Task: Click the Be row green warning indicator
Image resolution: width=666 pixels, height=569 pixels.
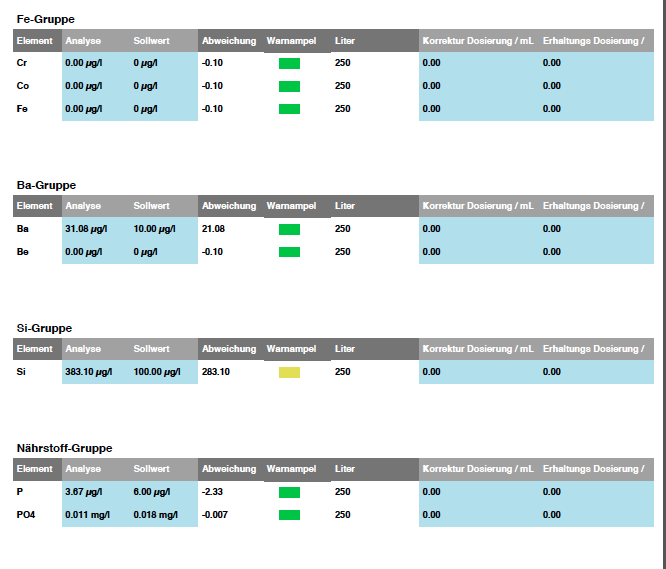Action: 289,252
